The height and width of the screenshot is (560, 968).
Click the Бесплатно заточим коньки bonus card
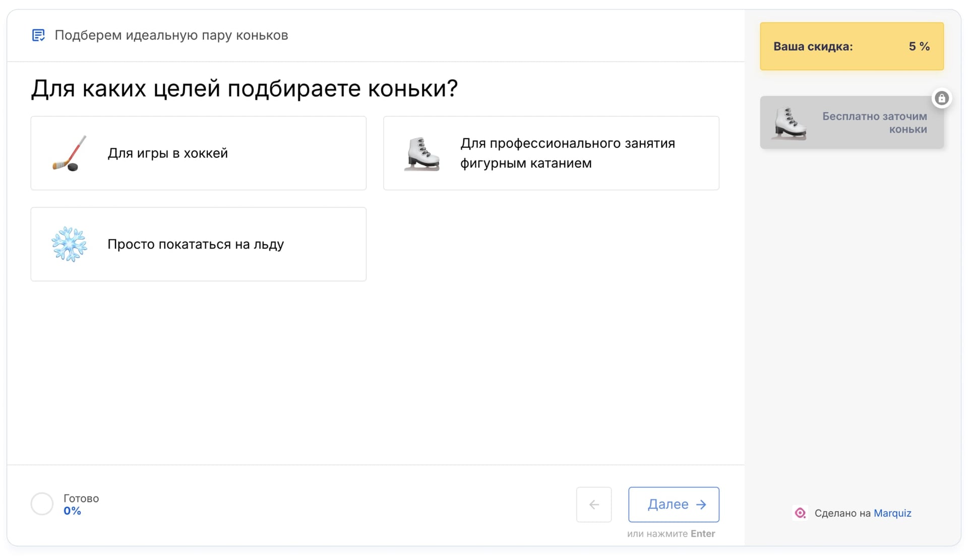[852, 122]
